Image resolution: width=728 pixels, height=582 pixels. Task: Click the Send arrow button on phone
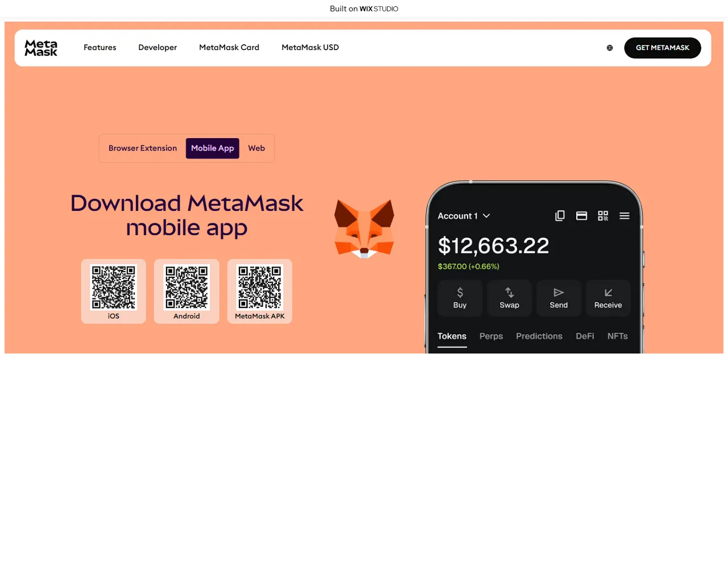(559, 298)
